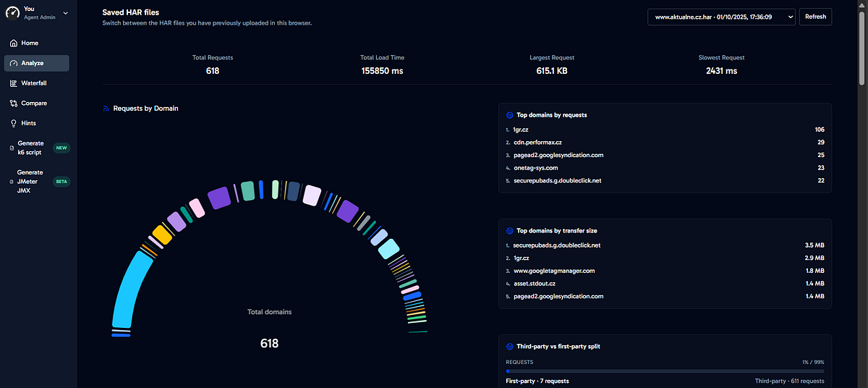Click the Largest Request 615.1 KB value
Viewport: 868px width, 388px height.
(x=552, y=71)
